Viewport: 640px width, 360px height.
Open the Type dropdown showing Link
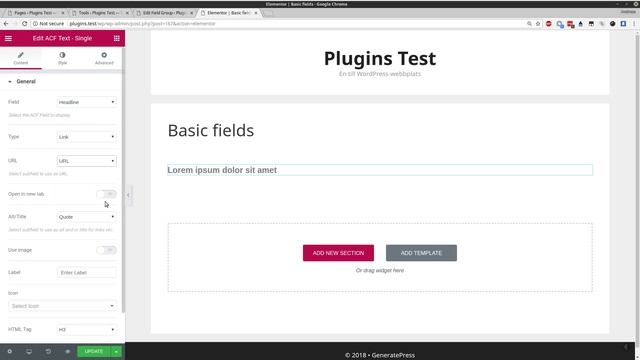tap(87, 137)
